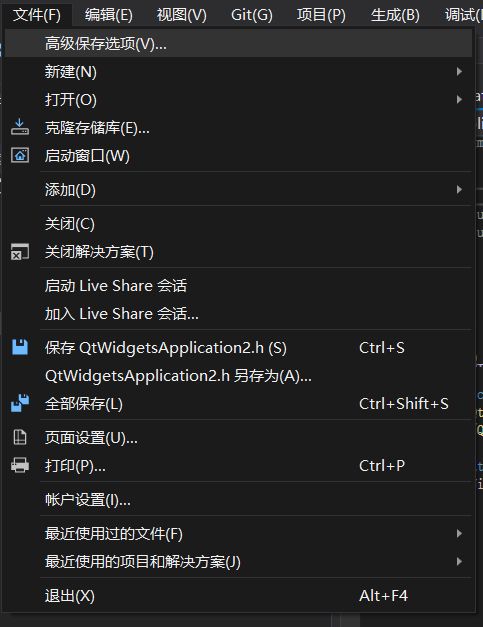This screenshot has height=627, width=483.
Task: Select 新建(N) menu entry
Action: point(238,72)
